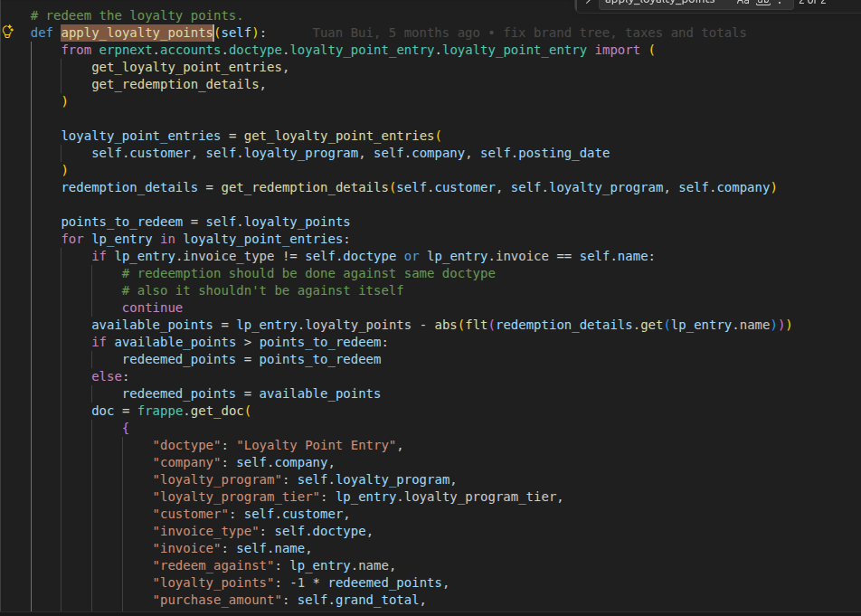This screenshot has height=616, width=861.
Task: Click the 'for' keyword of the loop
Action: point(72,239)
